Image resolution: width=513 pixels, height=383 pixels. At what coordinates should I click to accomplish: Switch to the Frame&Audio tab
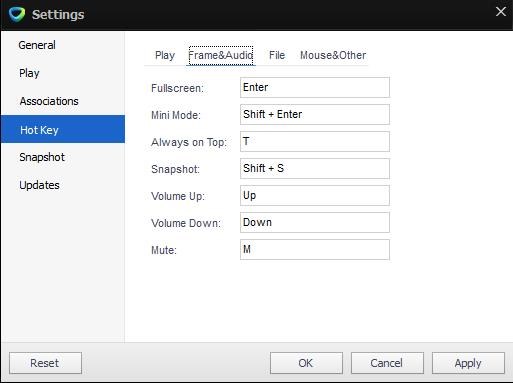click(221, 55)
